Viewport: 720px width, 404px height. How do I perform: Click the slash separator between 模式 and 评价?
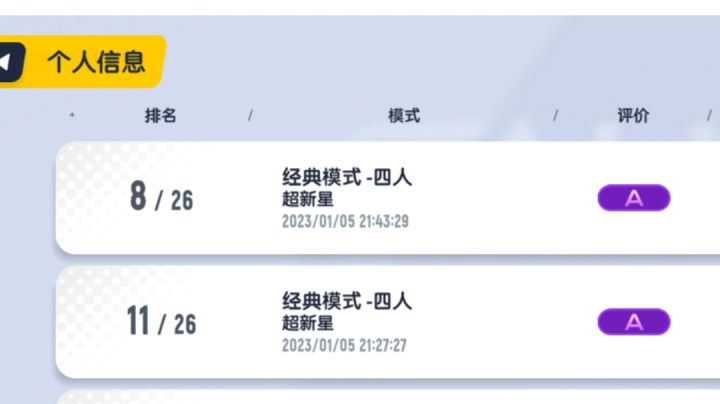click(556, 116)
